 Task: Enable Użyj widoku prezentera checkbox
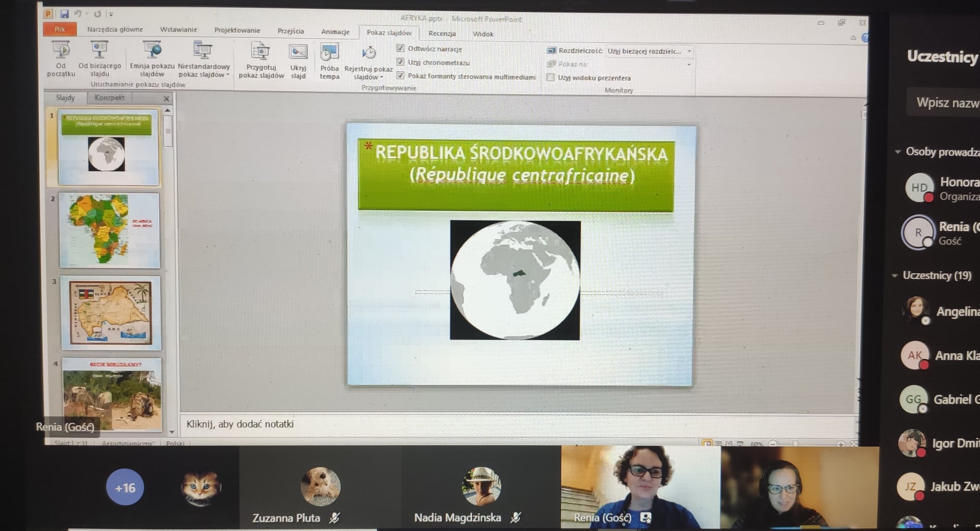[551, 78]
